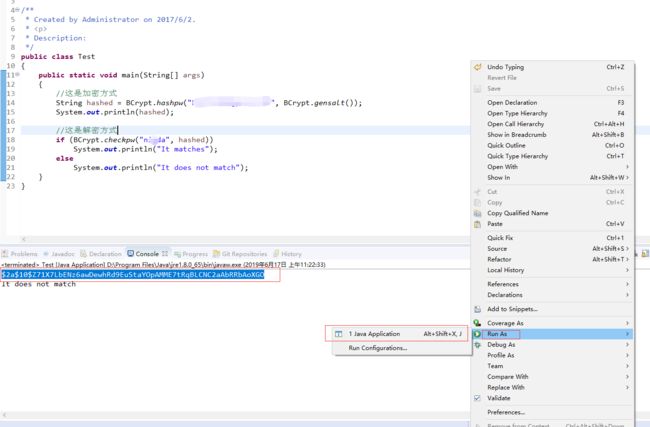This screenshot has width=650, height=427.
Task: Choose Quick Type Hierarchy entry
Action: point(553,156)
